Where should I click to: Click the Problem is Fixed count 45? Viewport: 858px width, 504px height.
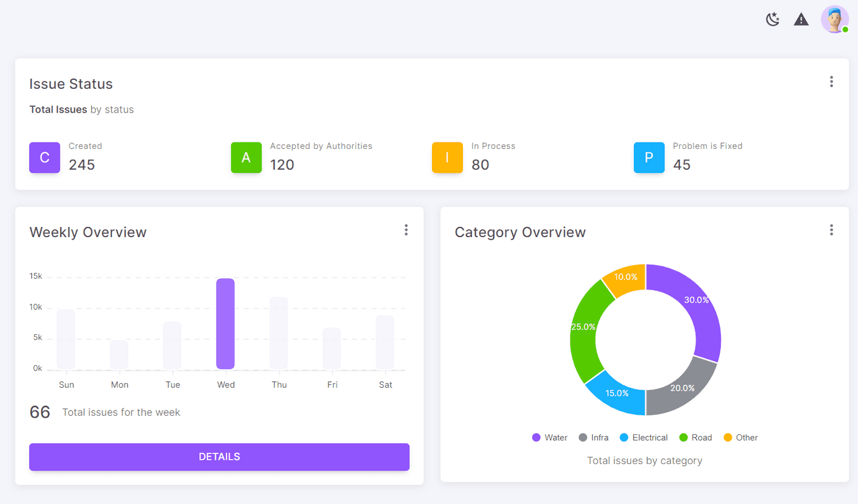click(x=682, y=165)
